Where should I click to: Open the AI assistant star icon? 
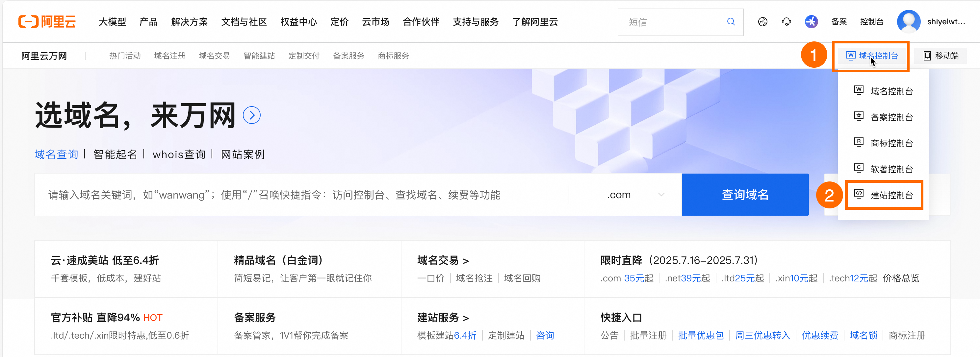pyautogui.click(x=811, y=22)
